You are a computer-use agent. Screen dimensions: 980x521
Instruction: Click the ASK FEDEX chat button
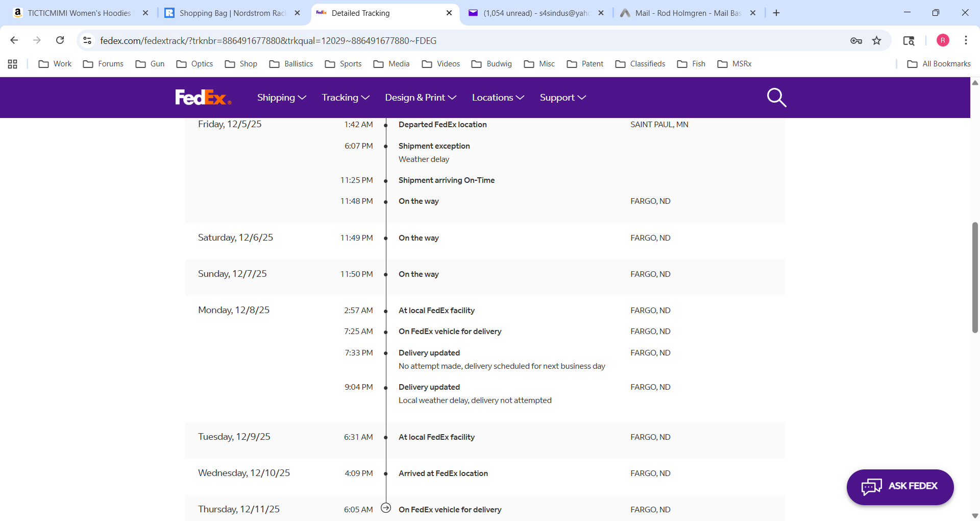click(x=900, y=487)
